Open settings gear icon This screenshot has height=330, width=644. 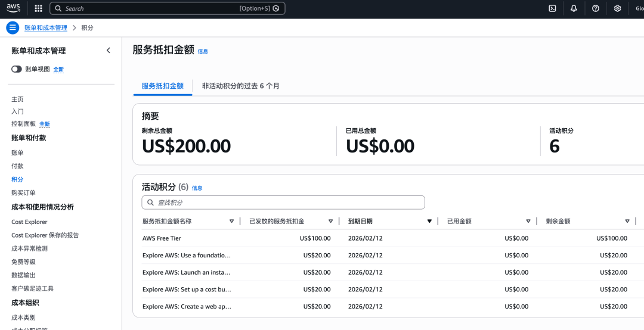pos(617,8)
